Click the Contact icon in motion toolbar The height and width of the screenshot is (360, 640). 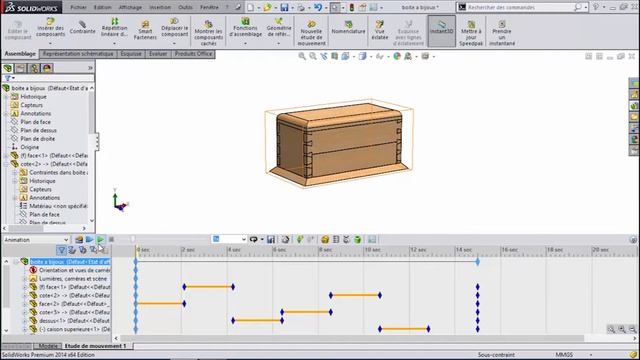click(347, 240)
